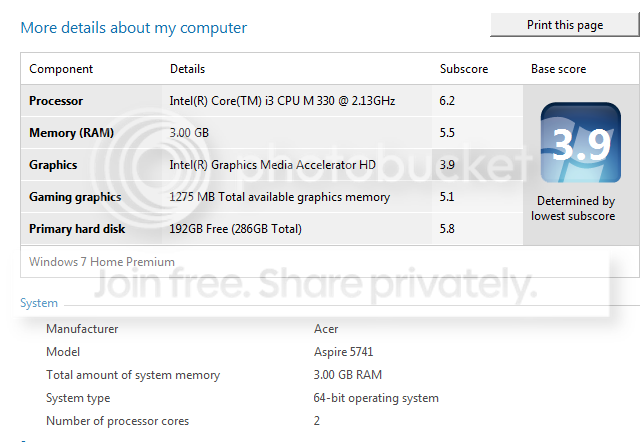
Task: Click Determined by lowest subscore caption
Action: [x=573, y=208]
